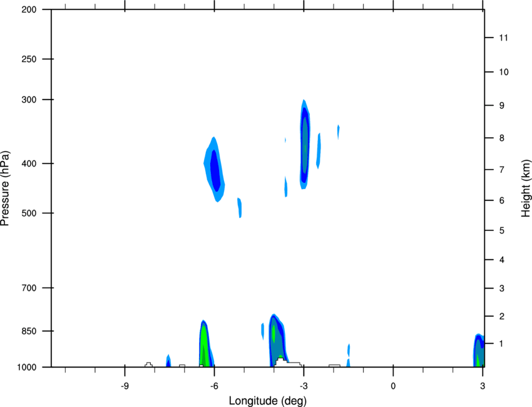Click the 7 km height label
Viewport: 532px width, 407px height.
coord(502,170)
